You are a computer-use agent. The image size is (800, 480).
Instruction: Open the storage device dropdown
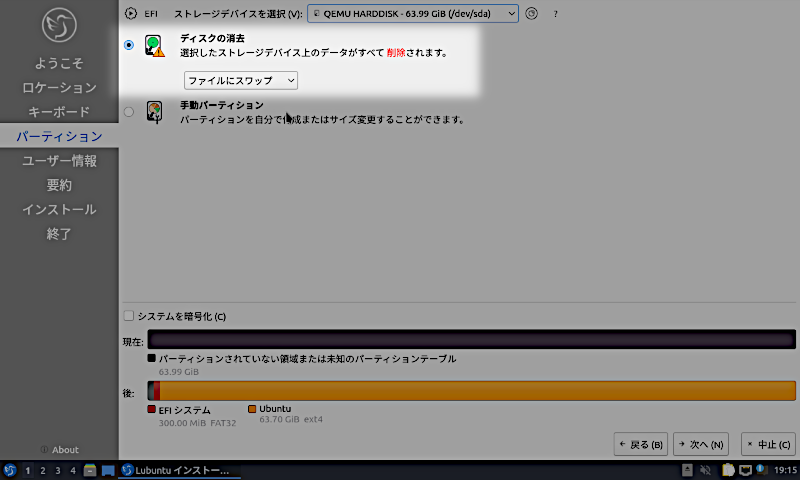pos(413,14)
